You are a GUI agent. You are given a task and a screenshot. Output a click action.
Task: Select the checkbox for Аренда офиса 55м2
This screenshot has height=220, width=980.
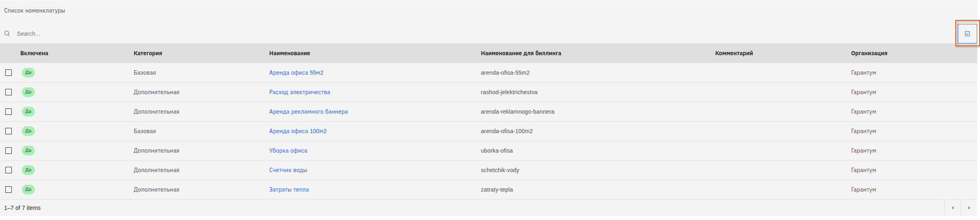click(9, 73)
